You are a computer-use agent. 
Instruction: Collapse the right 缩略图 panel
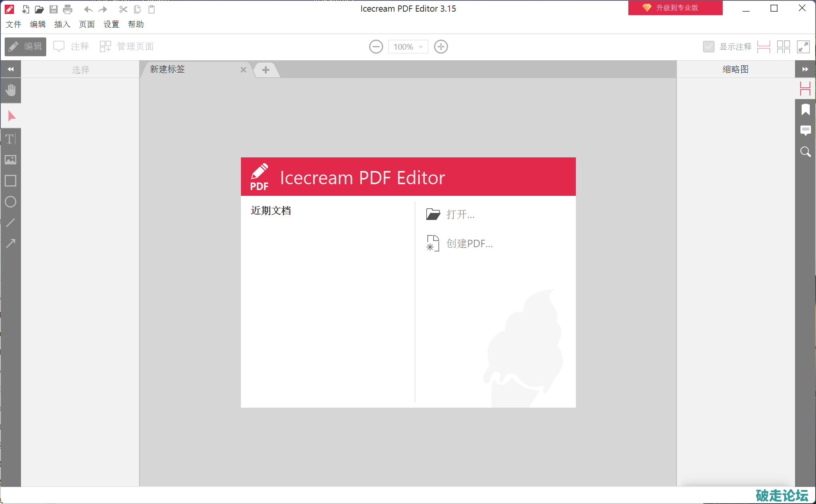805,69
